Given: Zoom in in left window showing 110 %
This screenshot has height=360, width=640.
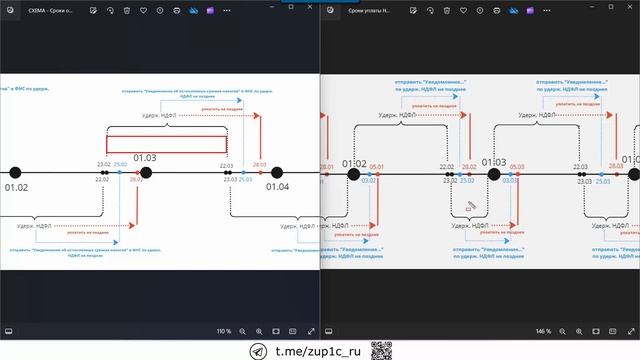Looking at the screenshot, I should pyautogui.click(x=259, y=331).
